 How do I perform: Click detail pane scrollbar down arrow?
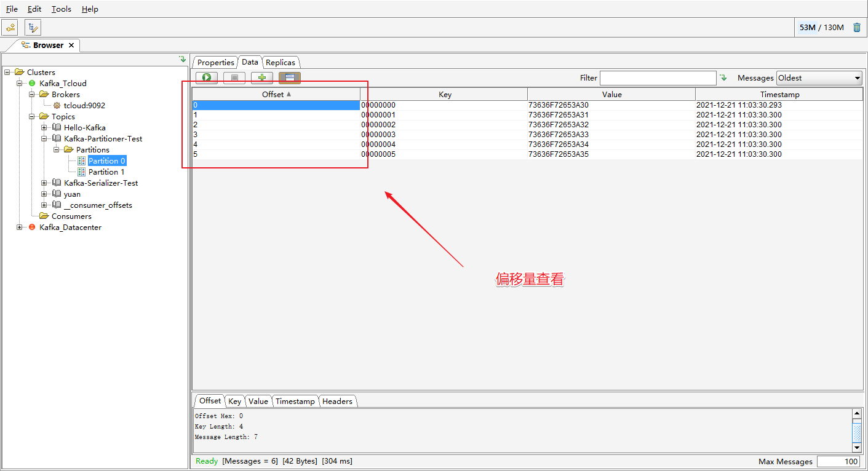point(857,447)
